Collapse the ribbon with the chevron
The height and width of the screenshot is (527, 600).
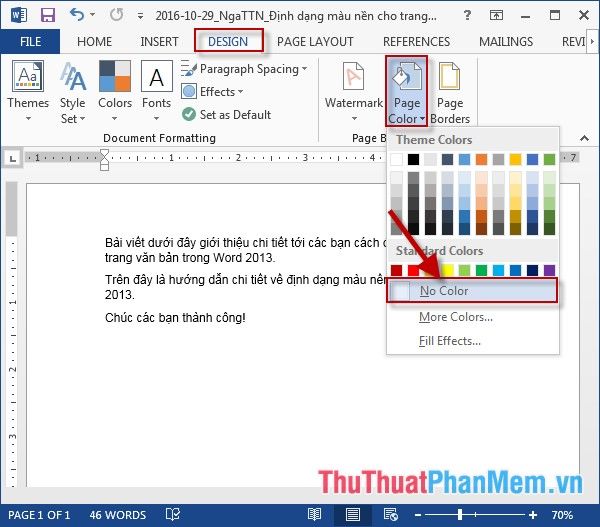(x=584, y=138)
